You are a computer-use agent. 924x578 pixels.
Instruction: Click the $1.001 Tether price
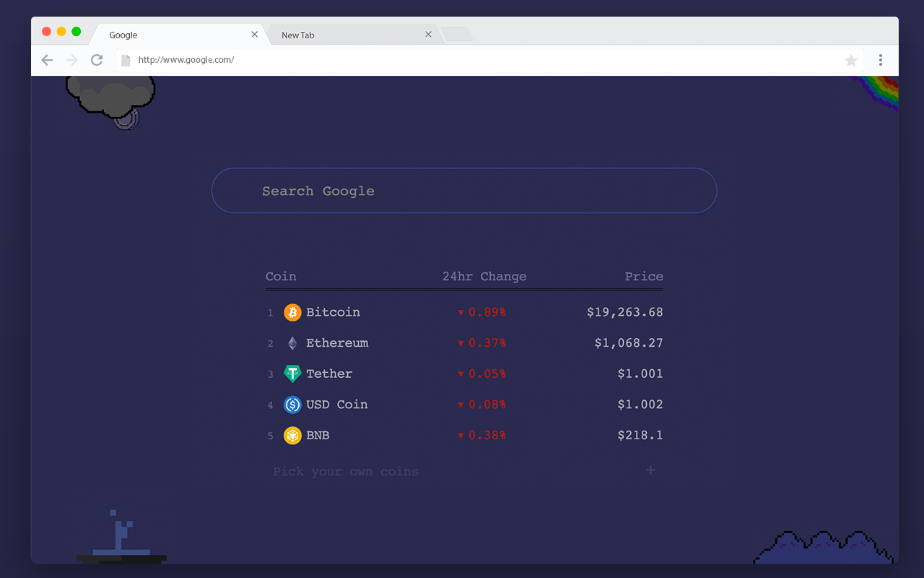coord(640,374)
